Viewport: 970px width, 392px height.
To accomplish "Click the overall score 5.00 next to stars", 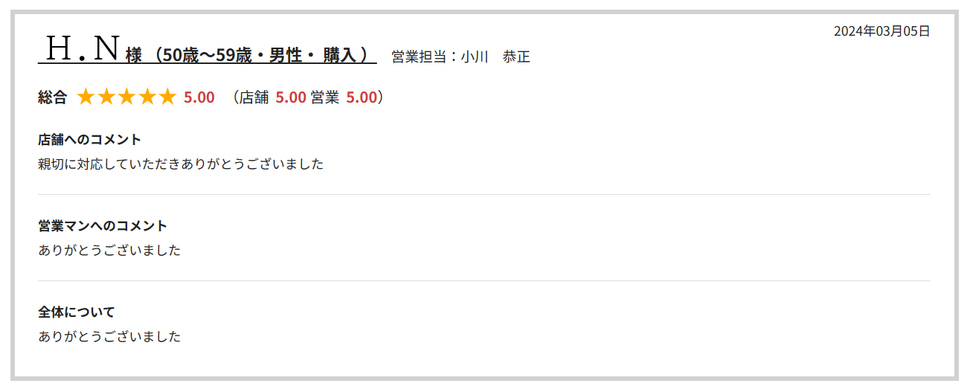I will [x=199, y=98].
